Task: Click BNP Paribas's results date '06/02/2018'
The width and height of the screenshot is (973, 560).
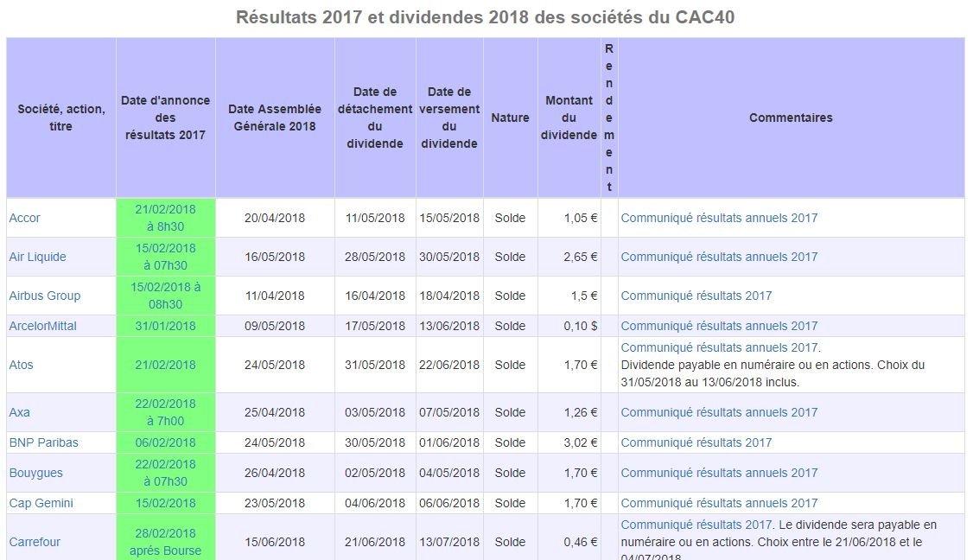Action: click(165, 442)
